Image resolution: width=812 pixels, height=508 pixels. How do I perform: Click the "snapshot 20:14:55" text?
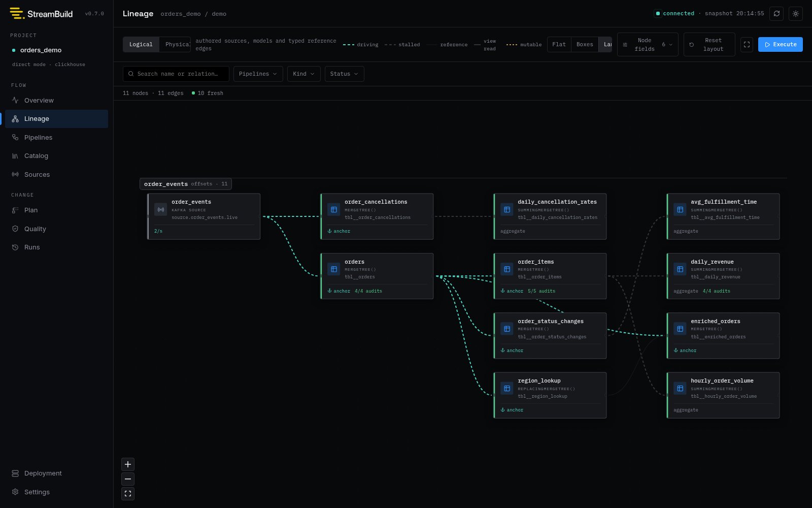tap(734, 14)
